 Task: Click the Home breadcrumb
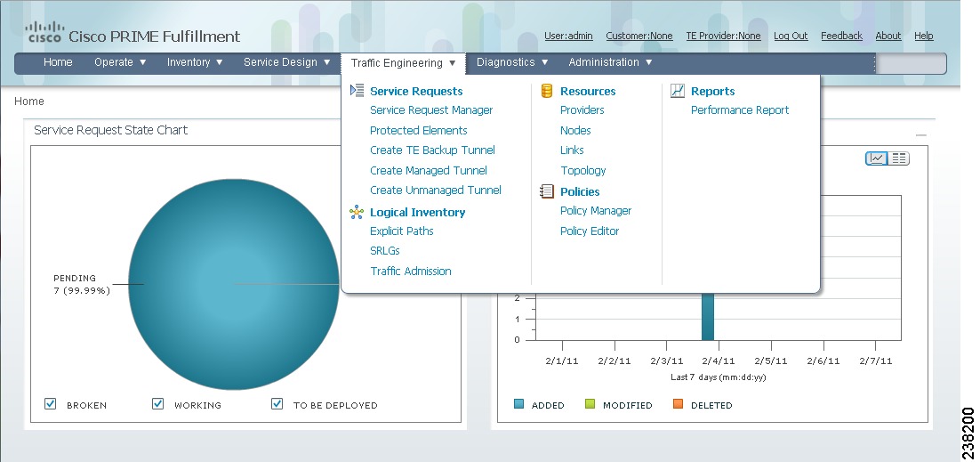coord(29,101)
